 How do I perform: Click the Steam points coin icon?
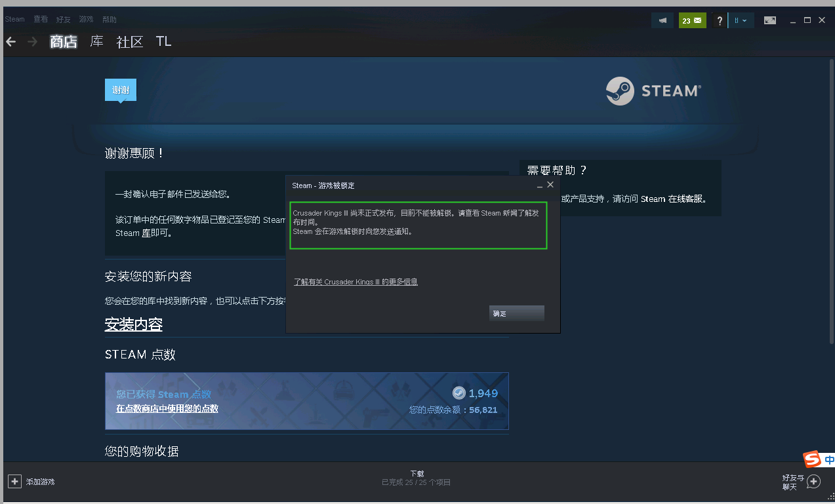(459, 393)
